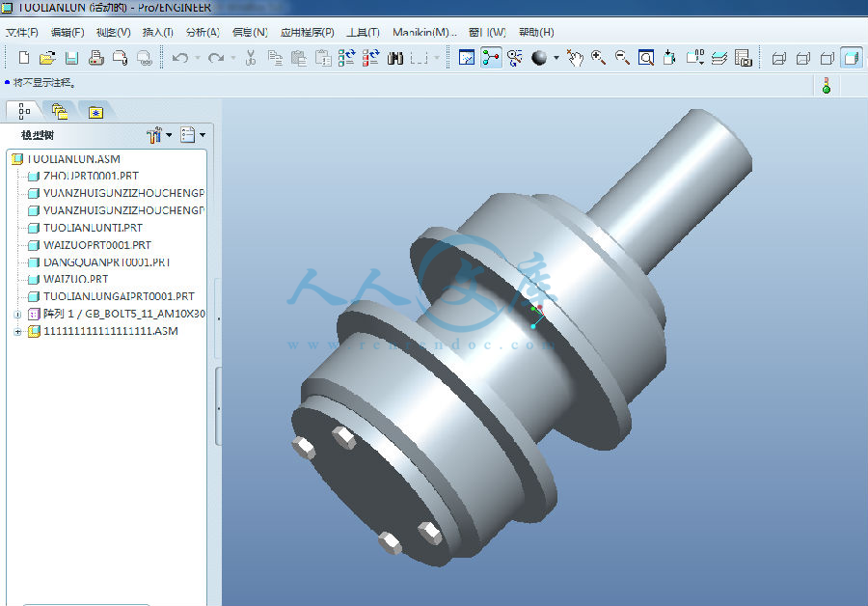Open the Tools menu
868x606 pixels.
tap(364, 32)
